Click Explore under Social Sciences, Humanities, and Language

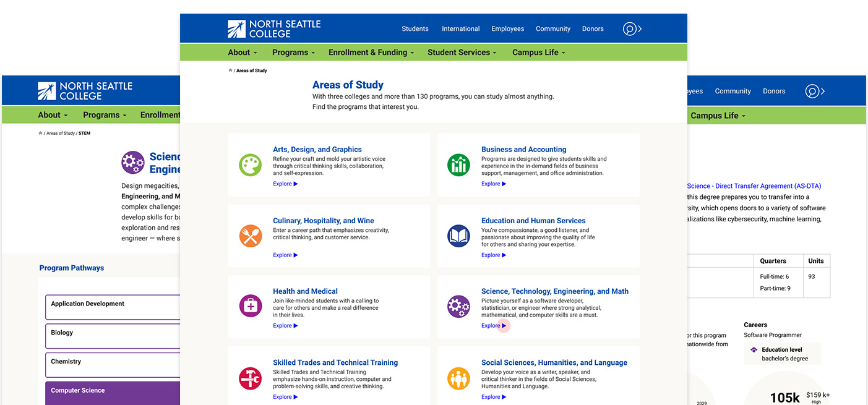coord(494,397)
